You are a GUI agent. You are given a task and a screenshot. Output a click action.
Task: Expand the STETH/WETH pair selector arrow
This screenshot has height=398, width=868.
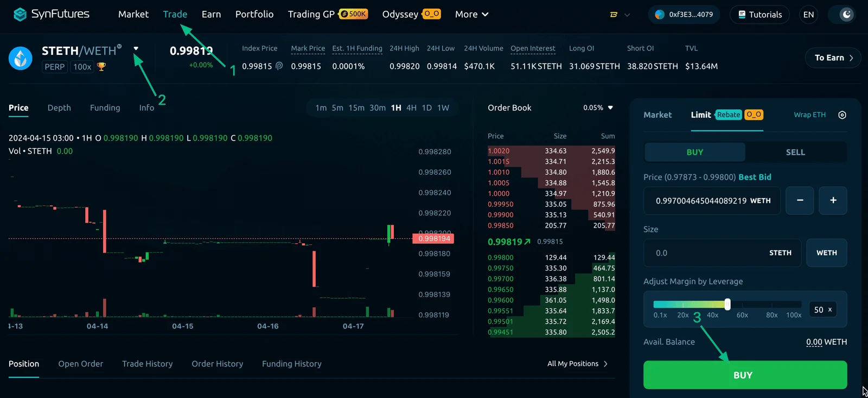[x=136, y=48]
